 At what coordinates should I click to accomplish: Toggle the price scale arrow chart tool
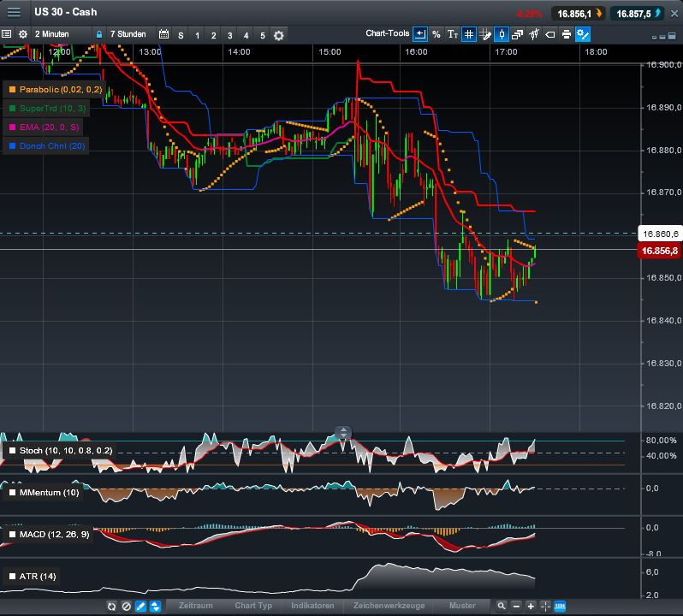coord(420,34)
